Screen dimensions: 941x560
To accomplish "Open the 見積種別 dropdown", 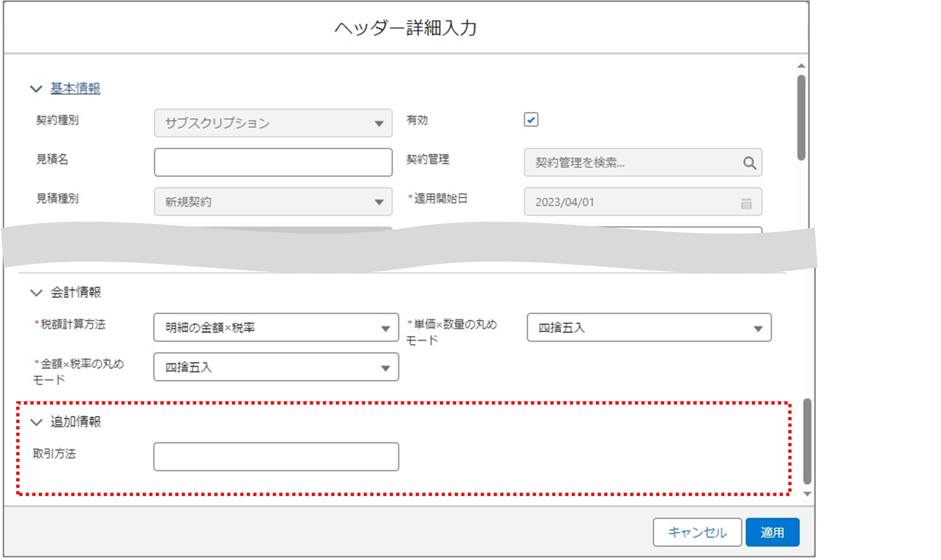I will coord(273,202).
